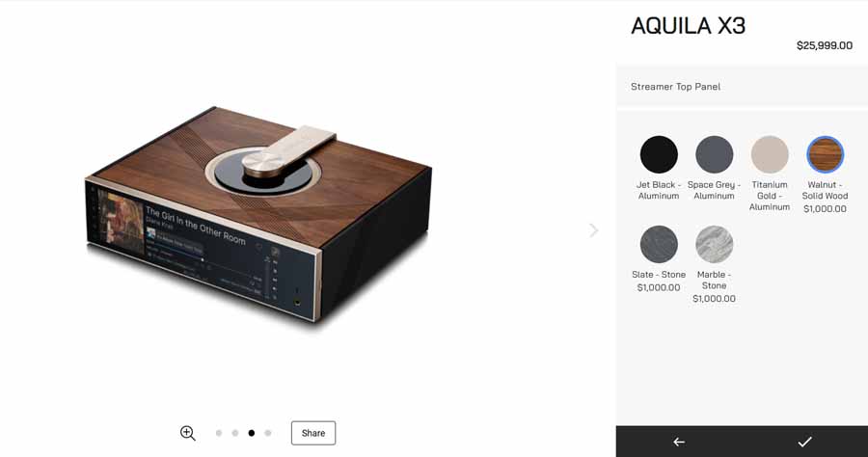Screen dimensions: 868x457
Task: Choose Space Grey Aluminum swatch
Action: point(714,154)
